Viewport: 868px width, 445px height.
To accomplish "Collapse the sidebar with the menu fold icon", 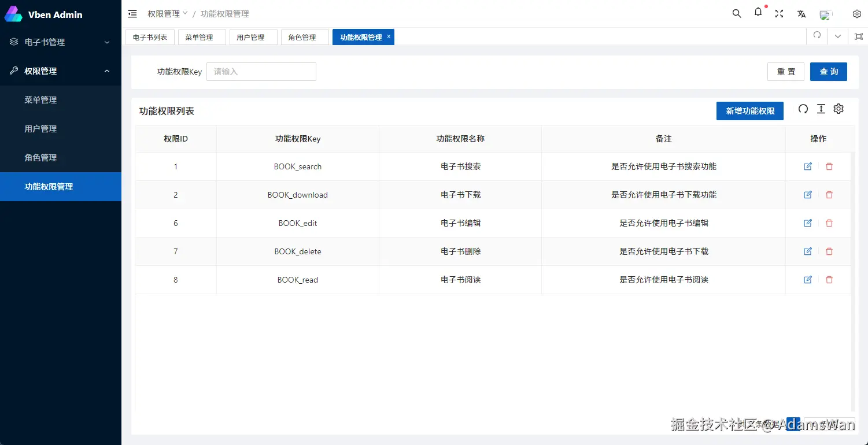I will [132, 14].
